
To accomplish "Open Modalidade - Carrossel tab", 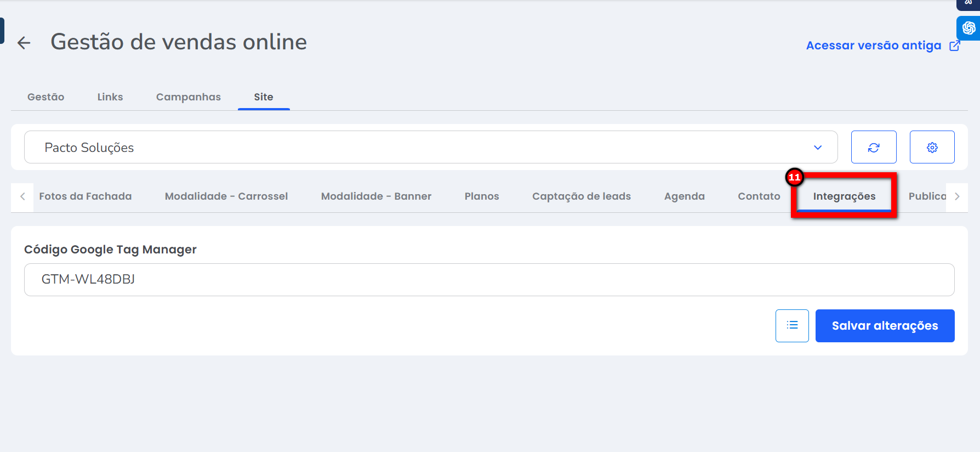I will click(x=226, y=196).
